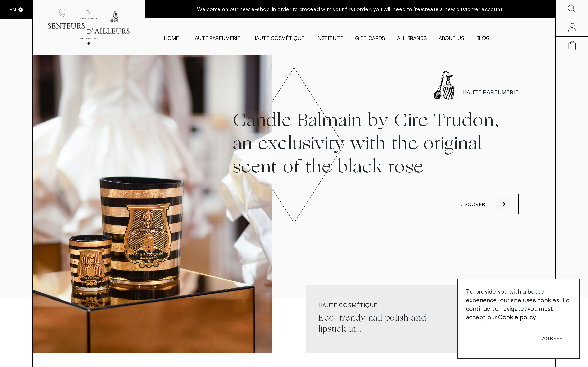Click the perfume atomizer illustration

[444, 85]
